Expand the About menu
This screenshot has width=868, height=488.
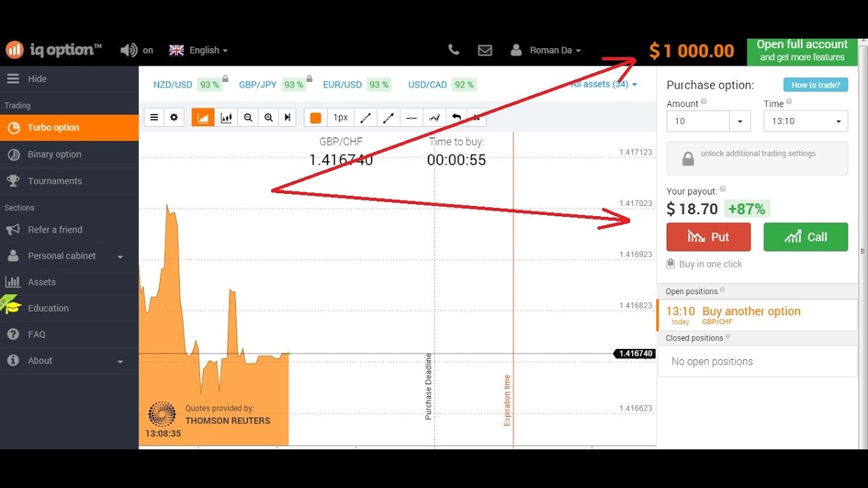click(69, 361)
